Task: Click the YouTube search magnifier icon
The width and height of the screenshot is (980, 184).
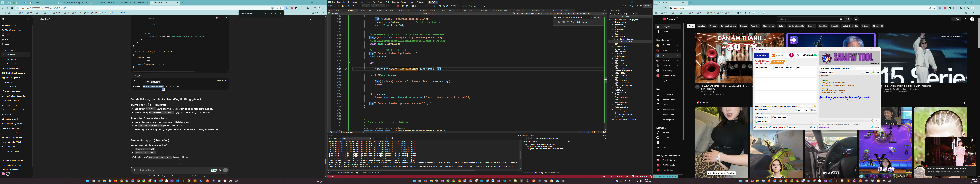Action: coord(848,19)
